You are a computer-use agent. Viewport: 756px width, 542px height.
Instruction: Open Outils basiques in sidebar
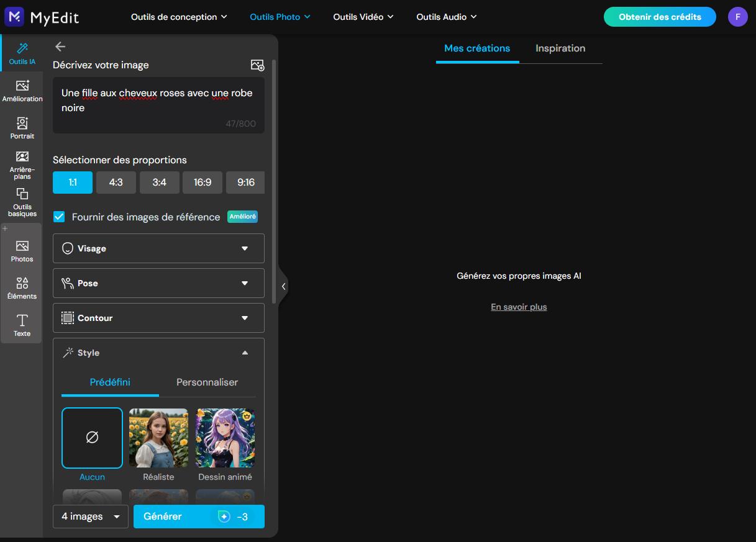(22, 202)
